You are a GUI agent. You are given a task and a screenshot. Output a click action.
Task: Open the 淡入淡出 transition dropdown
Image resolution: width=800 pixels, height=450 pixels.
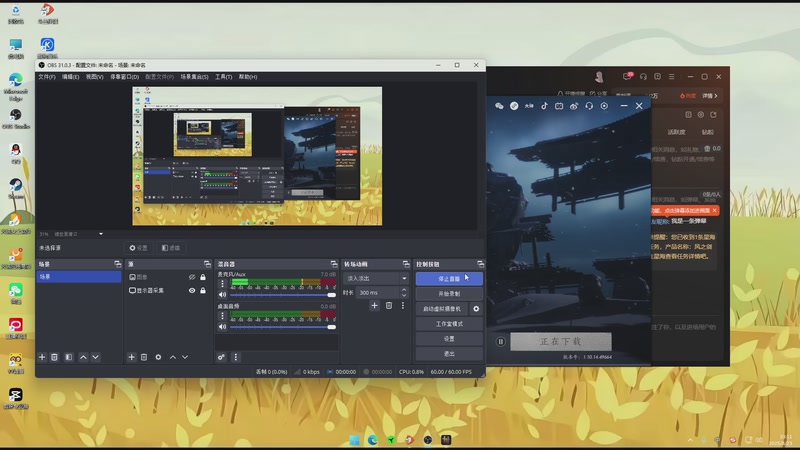click(376, 279)
